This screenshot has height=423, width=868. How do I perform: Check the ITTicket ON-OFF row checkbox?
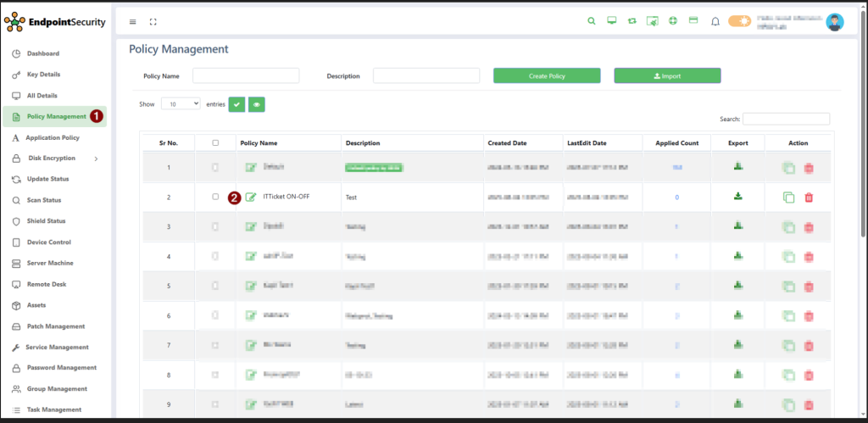coord(215,197)
